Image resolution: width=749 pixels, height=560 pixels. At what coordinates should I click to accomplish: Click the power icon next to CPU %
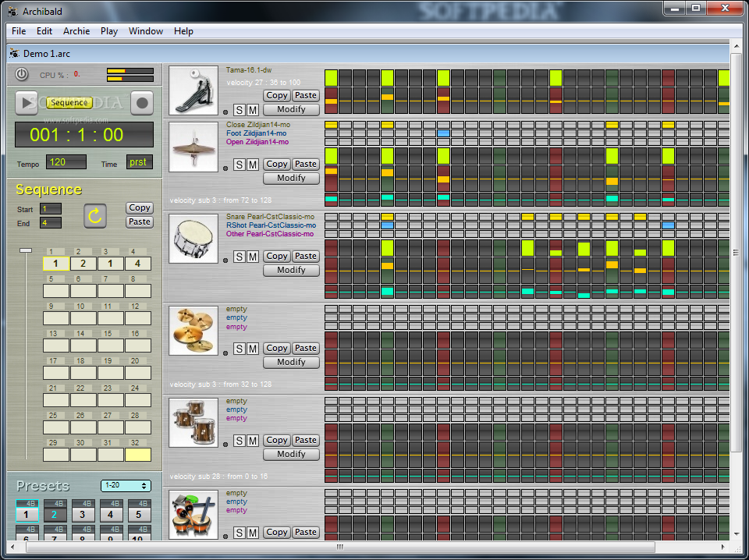[22, 74]
